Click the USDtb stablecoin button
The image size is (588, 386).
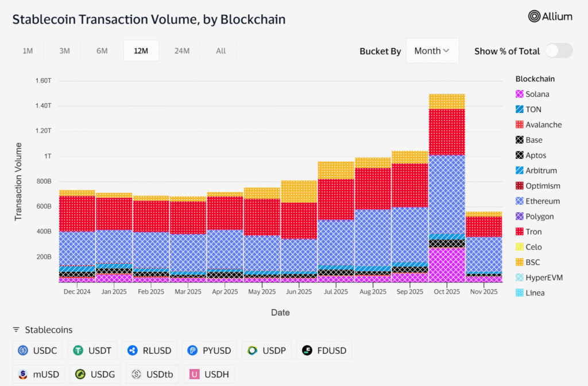click(152, 374)
